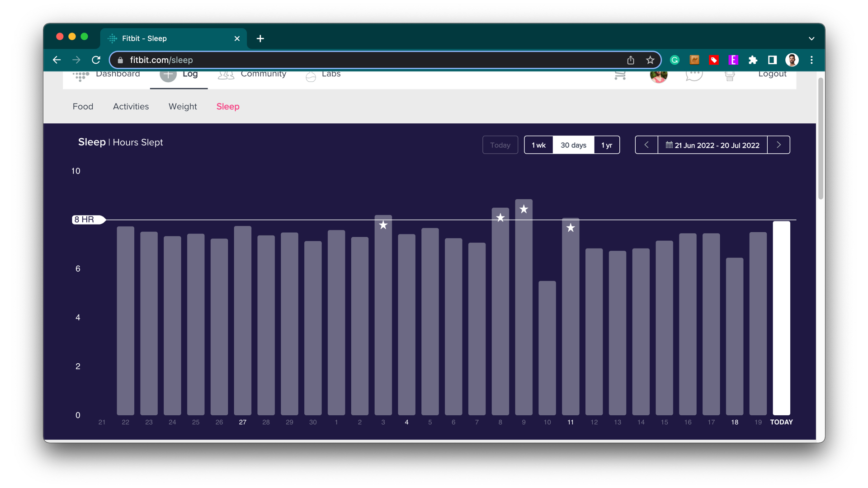Open the messages speech bubble icon

(x=694, y=75)
